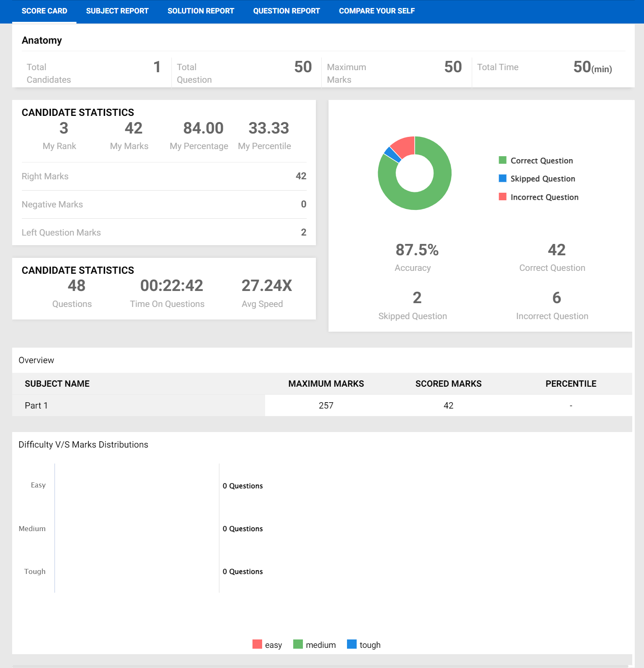Open the Score Card tab
Viewport: 644px width, 668px height.
pos(44,11)
